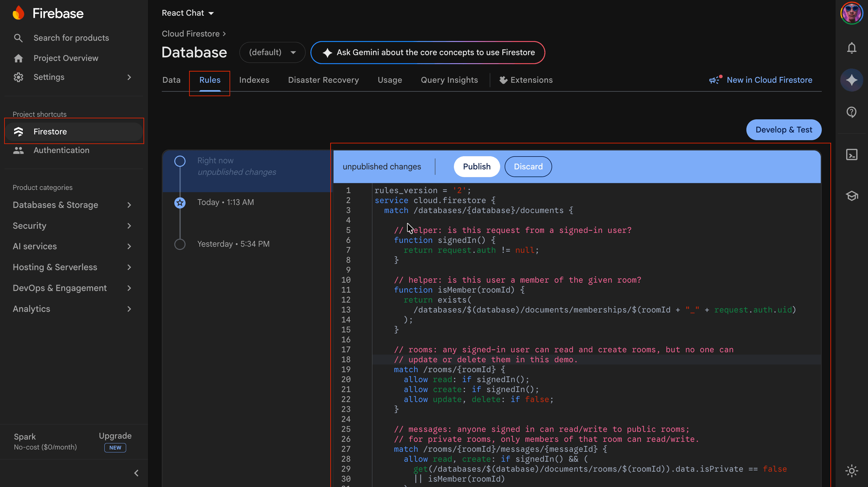The image size is (868, 487).
Task: Click the 'function isMember(roomId)' code line
Action: (459, 290)
